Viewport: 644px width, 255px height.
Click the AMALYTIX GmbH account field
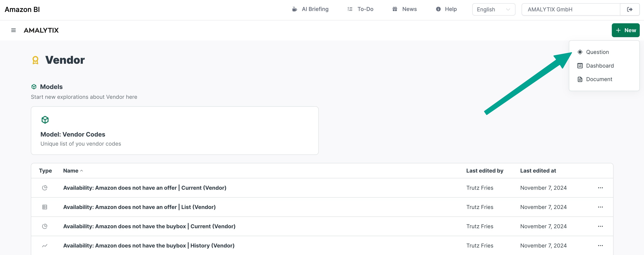pyautogui.click(x=571, y=9)
